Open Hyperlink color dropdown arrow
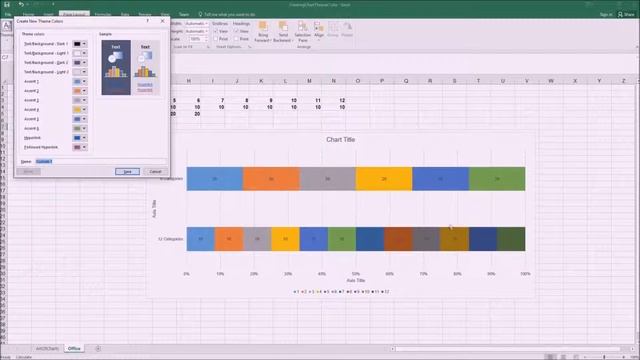This screenshot has height=360, width=640. pos(84,138)
